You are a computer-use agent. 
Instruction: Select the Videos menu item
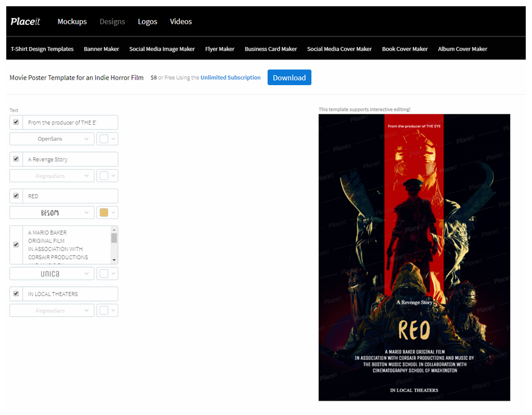(181, 21)
